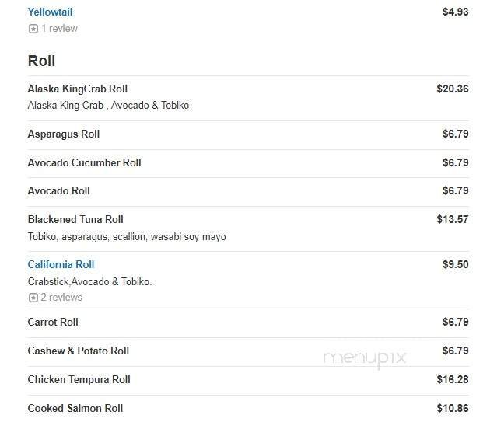This screenshot has width=504, height=422.
Task: Pick the Cashew & Potato Roll item
Action: point(78,351)
